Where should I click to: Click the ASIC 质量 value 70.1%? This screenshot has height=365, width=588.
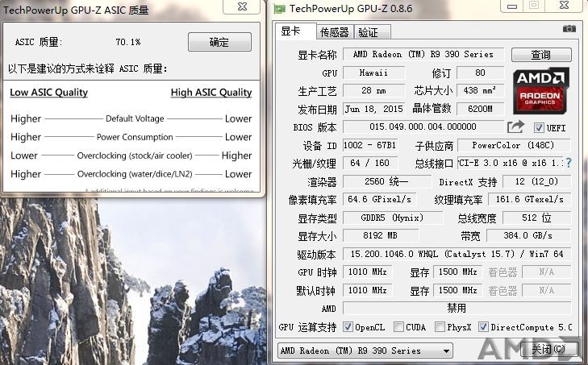(x=128, y=42)
